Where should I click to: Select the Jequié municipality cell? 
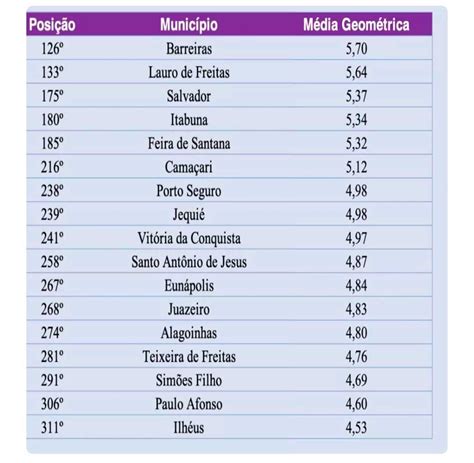(189, 215)
